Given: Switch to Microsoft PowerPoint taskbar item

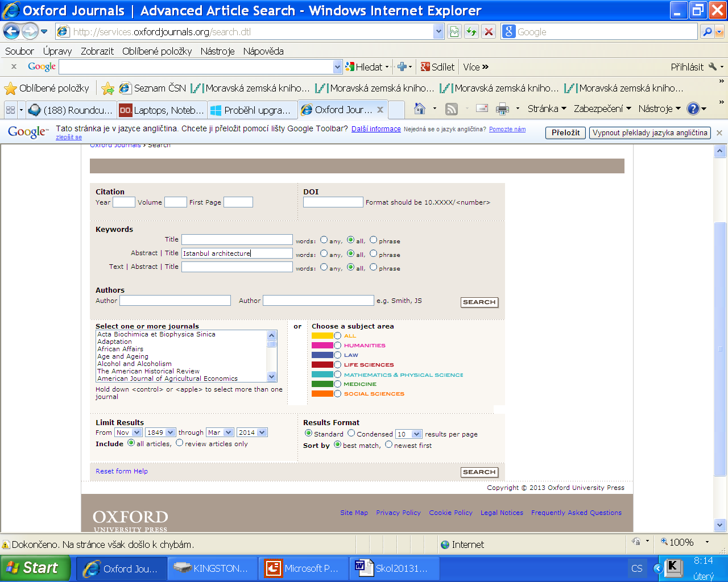Looking at the screenshot, I should (303, 568).
